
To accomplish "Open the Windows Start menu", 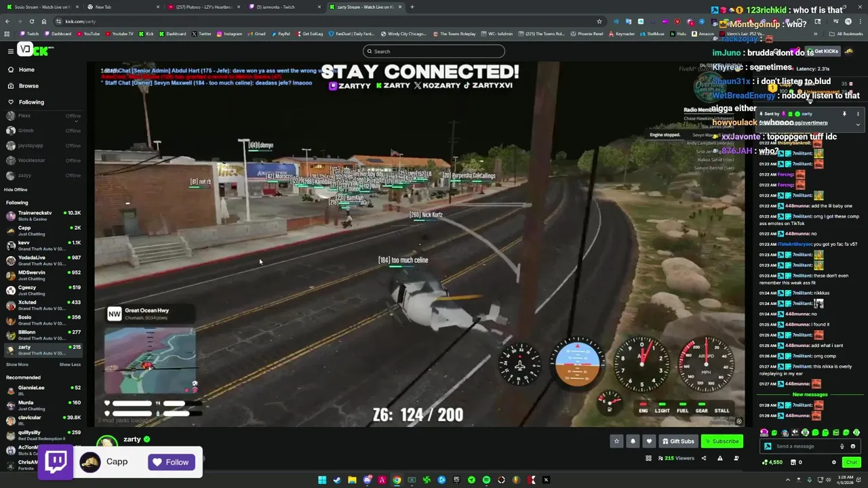I will point(322,480).
